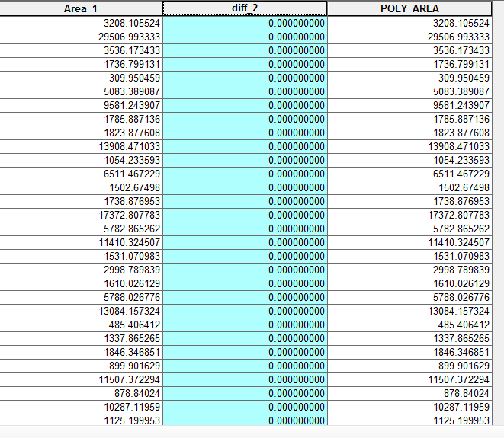This screenshot has width=504, height=438.
Task: Click POLY_AREA cell 11507.372294
Action: [x=409, y=380]
